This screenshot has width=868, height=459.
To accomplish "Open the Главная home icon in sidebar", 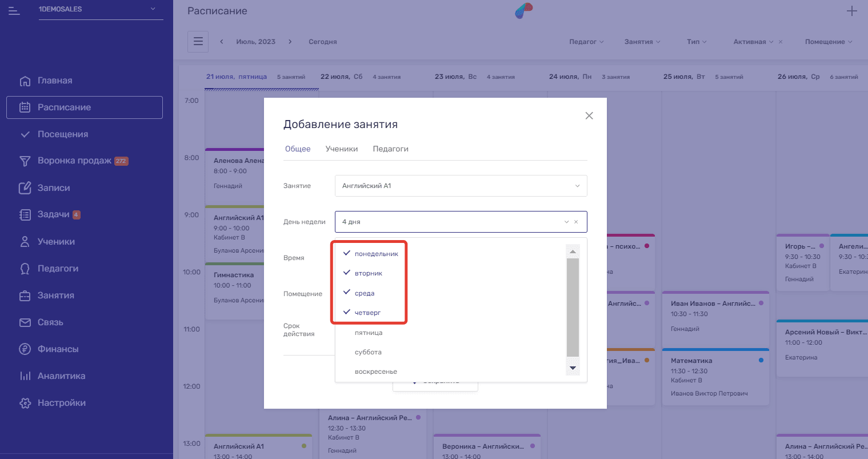I will pyautogui.click(x=25, y=81).
